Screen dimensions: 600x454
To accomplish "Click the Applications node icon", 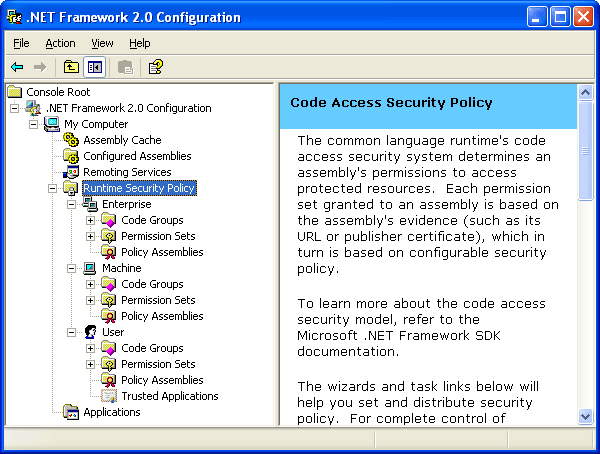I will coord(71,412).
